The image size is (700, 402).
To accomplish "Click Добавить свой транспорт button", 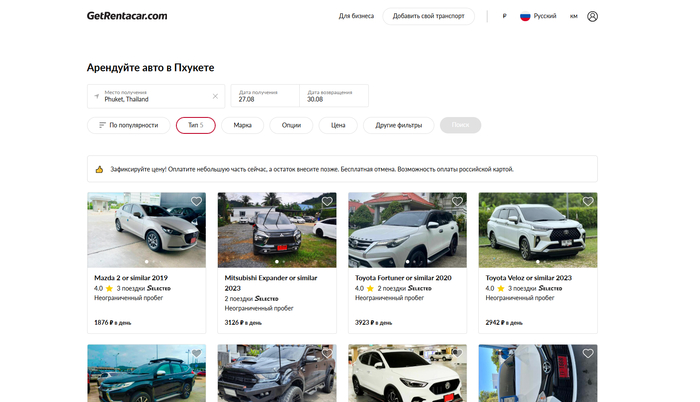I will tap(428, 16).
